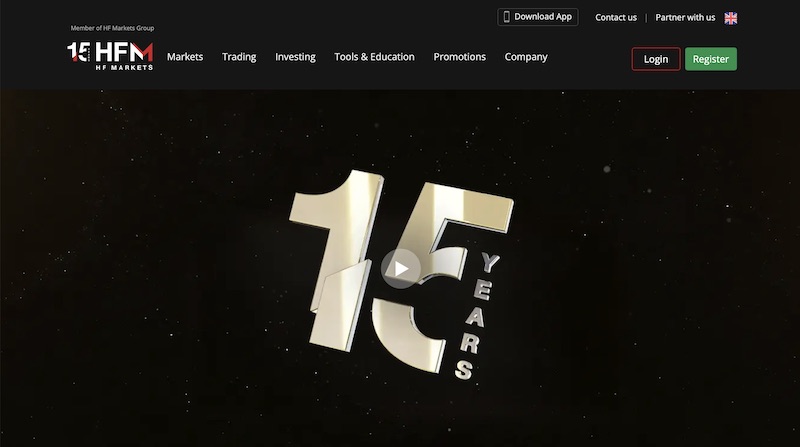
Task: Click the Download App text label
Action: click(x=543, y=17)
